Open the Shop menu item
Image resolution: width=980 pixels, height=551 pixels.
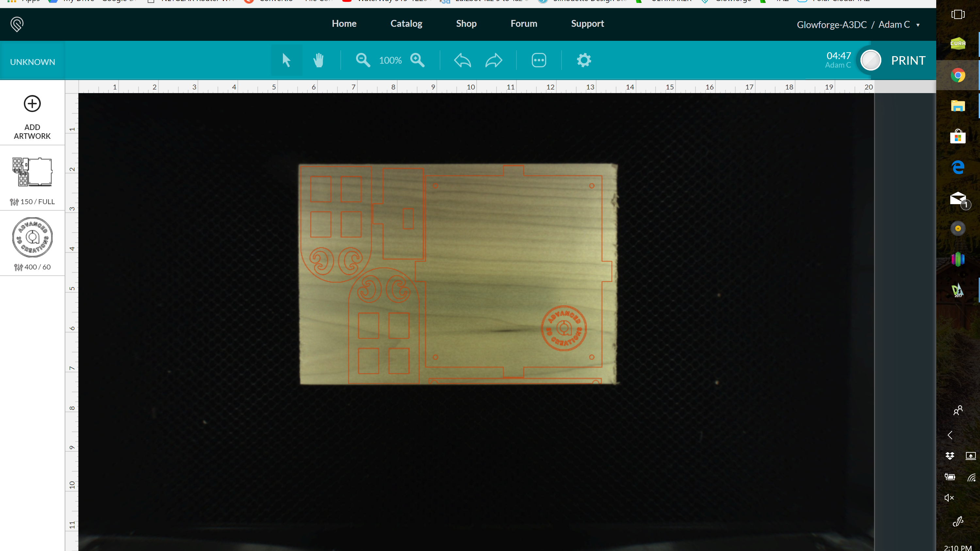click(x=466, y=24)
